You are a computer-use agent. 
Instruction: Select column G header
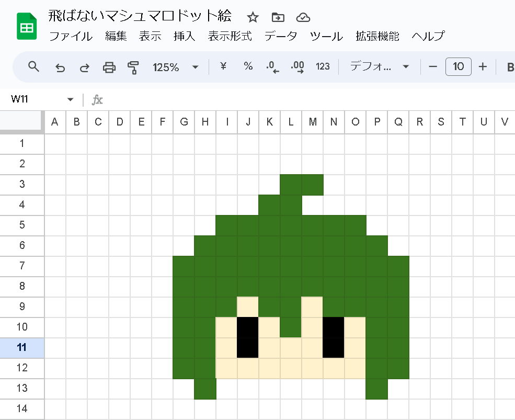click(x=184, y=122)
